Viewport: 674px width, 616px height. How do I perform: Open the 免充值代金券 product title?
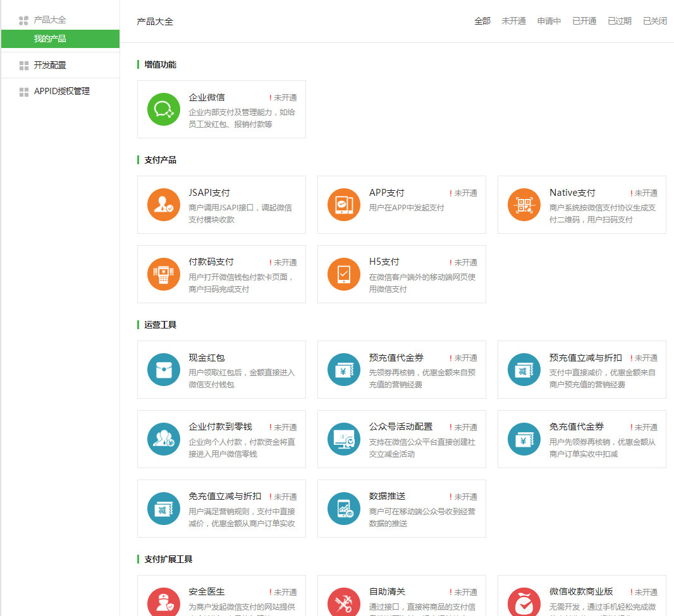pos(577,427)
